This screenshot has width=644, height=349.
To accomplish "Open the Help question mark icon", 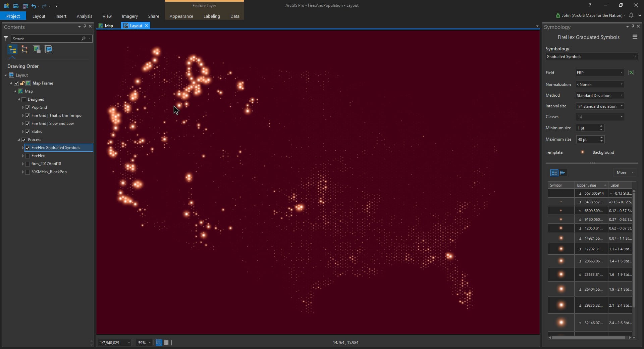I will pyautogui.click(x=590, y=5).
